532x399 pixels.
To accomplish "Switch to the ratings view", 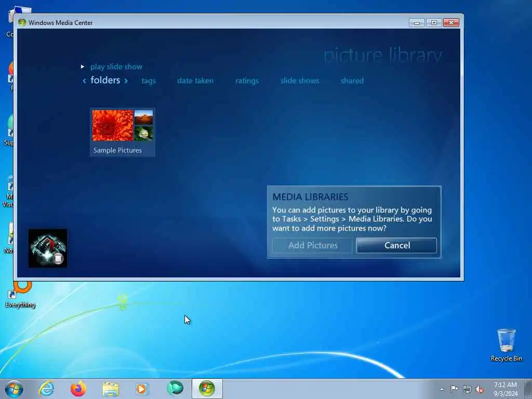I will (247, 81).
